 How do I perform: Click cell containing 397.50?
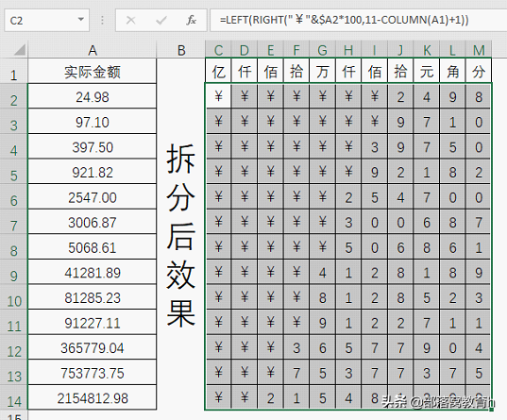(x=93, y=146)
